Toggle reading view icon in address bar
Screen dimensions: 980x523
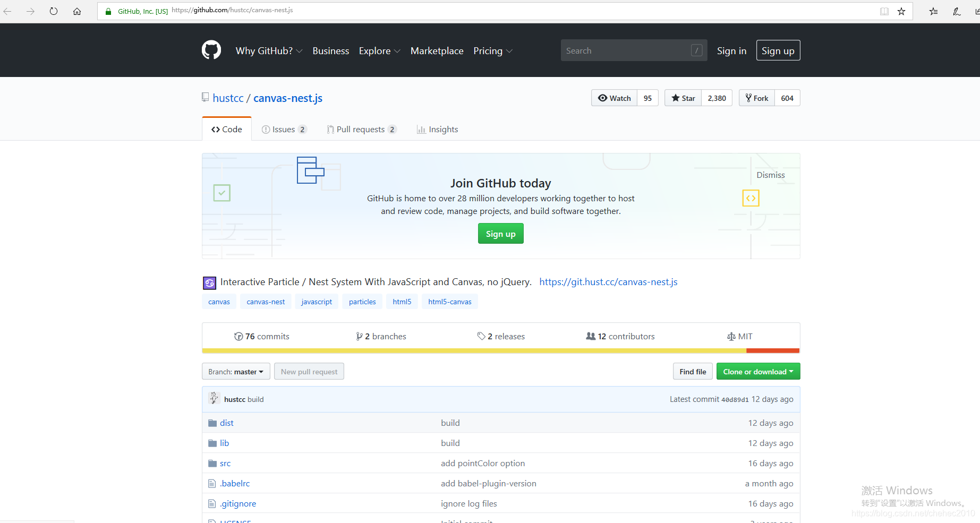[884, 11]
